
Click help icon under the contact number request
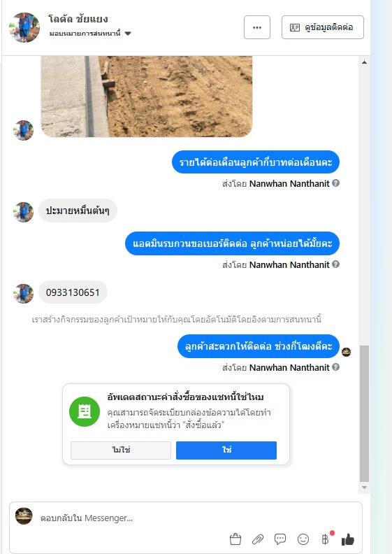336,264
